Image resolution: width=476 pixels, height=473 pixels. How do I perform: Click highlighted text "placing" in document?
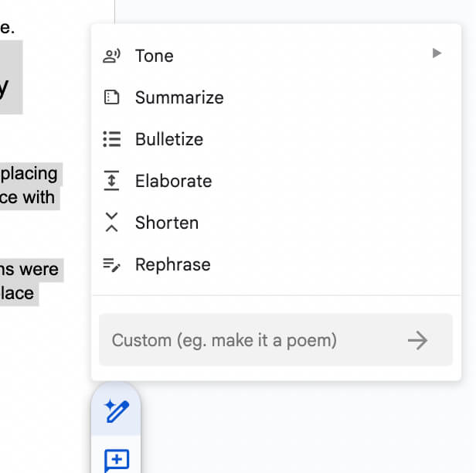29,173
